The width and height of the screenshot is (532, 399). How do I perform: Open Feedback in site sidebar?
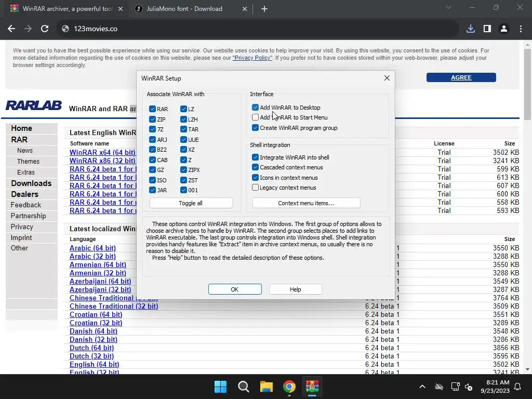click(x=26, y=205)
